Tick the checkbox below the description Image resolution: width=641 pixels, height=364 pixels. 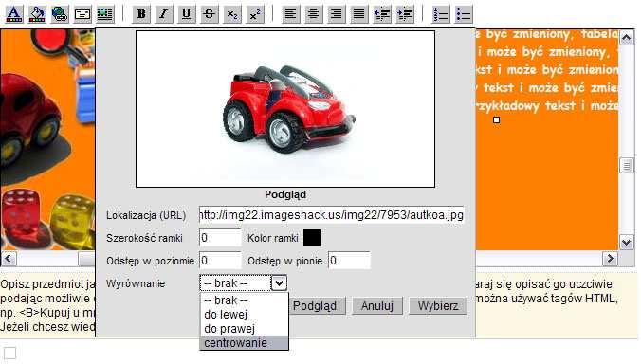tap(9, 353)
